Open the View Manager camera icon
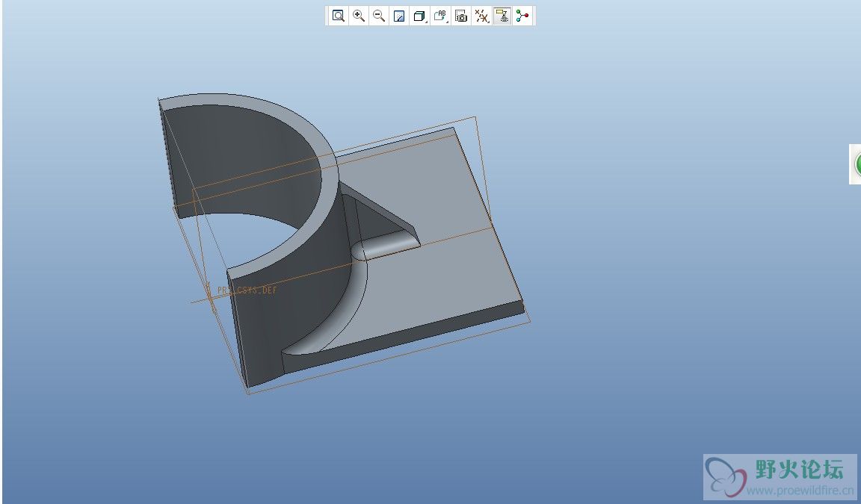 461,16
